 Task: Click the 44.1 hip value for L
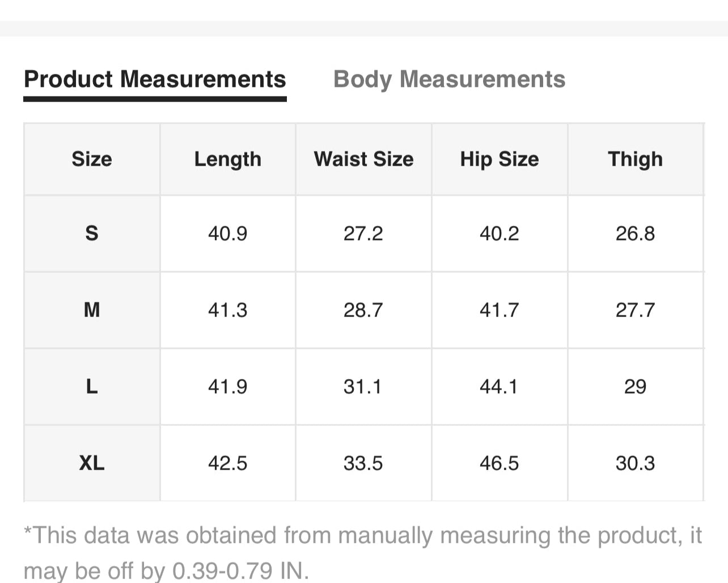(499, 386)
